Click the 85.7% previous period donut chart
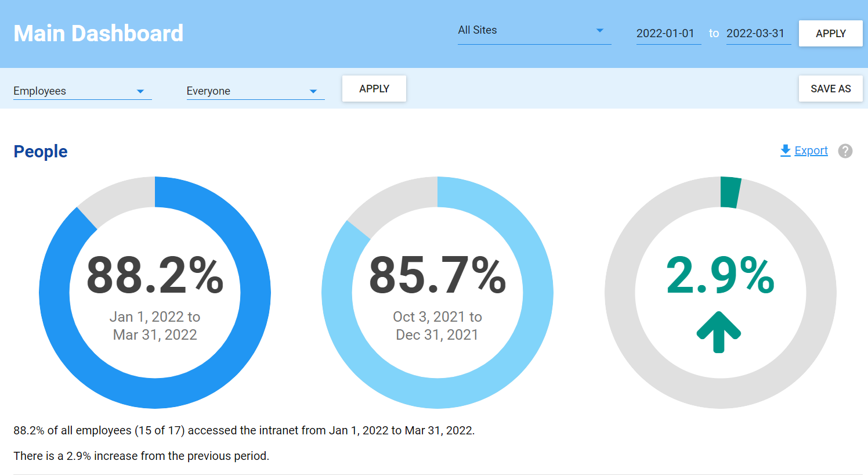Image resolution: width=868 pixels, height=475 pixels. point(437,293)
